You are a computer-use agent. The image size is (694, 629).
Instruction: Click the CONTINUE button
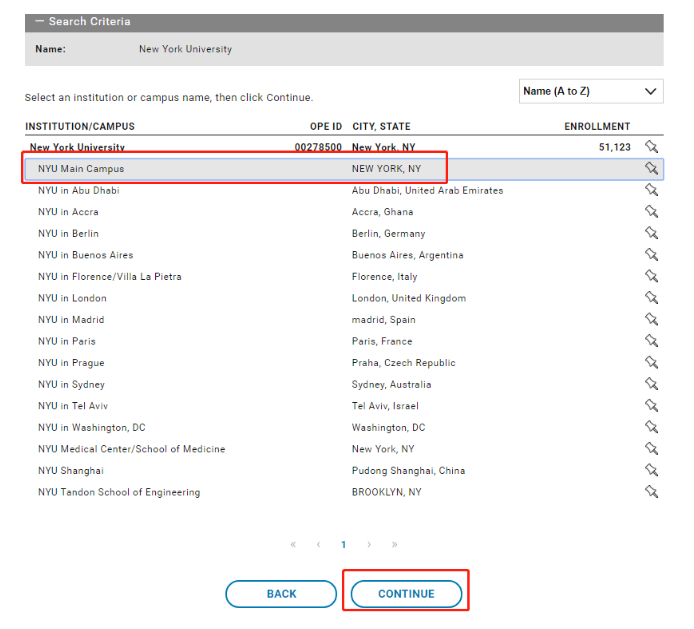tap(406, 594)
